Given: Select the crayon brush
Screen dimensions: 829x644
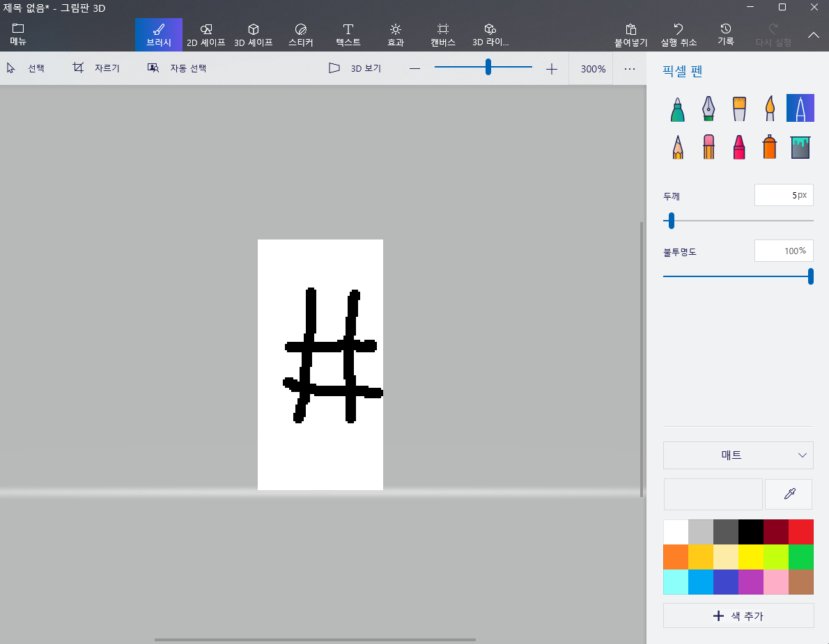Looking at the screenshot, I should (739, 147).
